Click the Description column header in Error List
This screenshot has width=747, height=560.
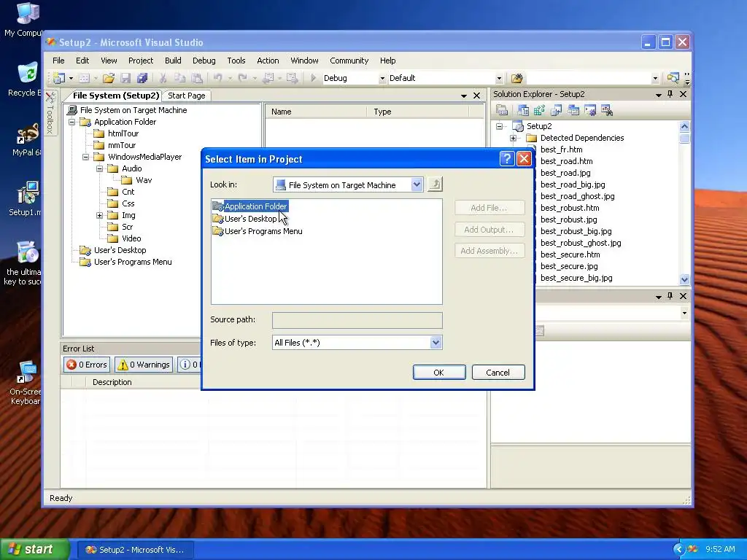[112, 382]
